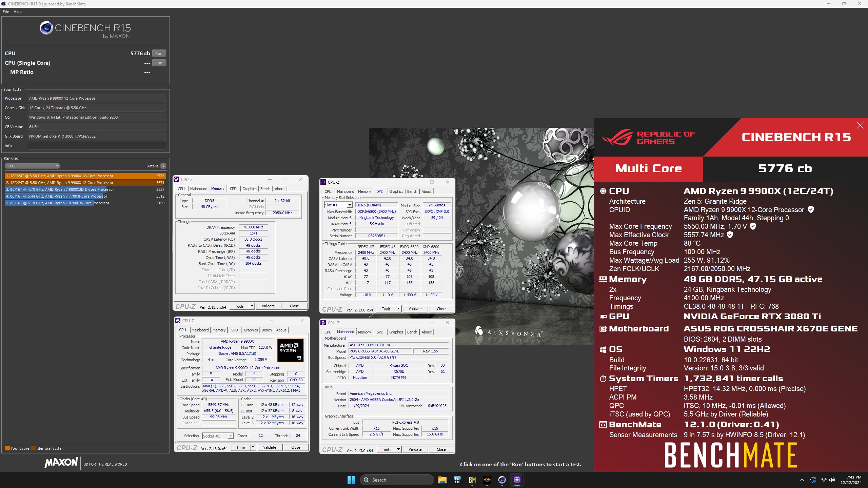Click Tools button in the CPU tab window

pos(241,447)
